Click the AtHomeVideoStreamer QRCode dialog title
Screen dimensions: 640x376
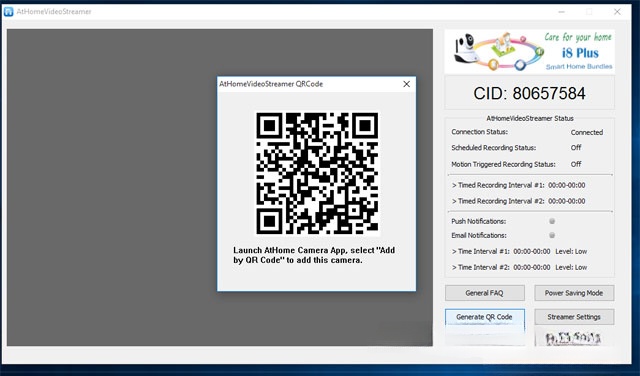point(271,84)
